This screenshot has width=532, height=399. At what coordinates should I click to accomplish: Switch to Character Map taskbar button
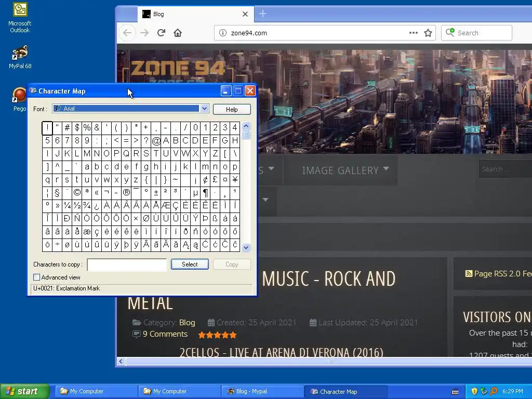point(345,391)
